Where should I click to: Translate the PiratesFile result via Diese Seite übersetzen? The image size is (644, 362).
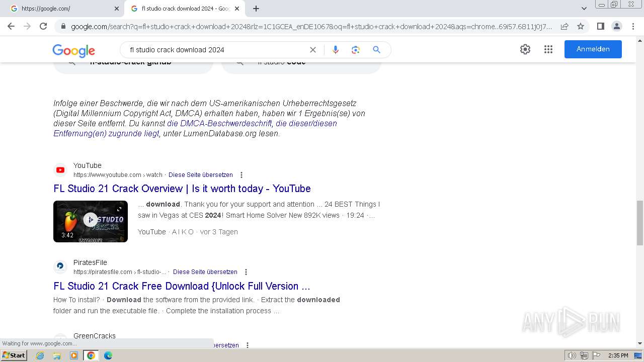pyautogui.click(x=205, y=272)
